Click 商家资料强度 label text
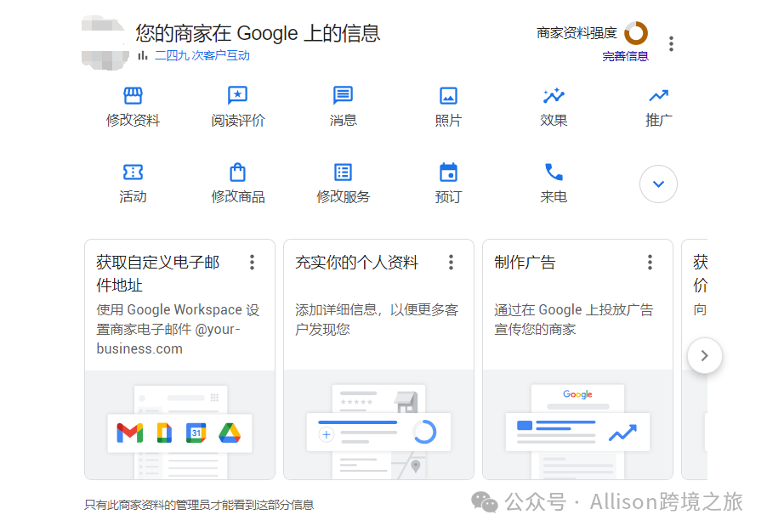Screen dimensions: 767x532 click(x=577, y=33)
